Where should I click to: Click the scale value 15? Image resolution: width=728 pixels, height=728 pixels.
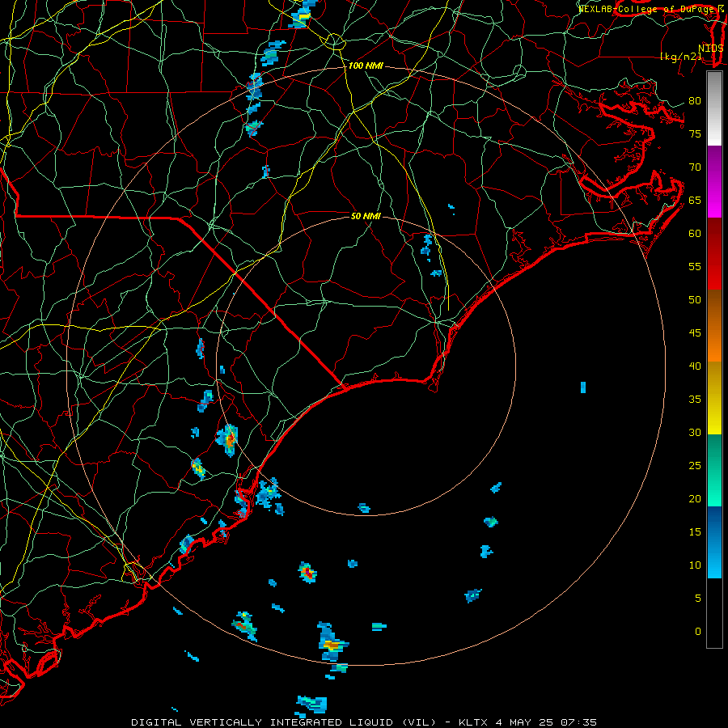pyautogui.click(x=695, y=532)
